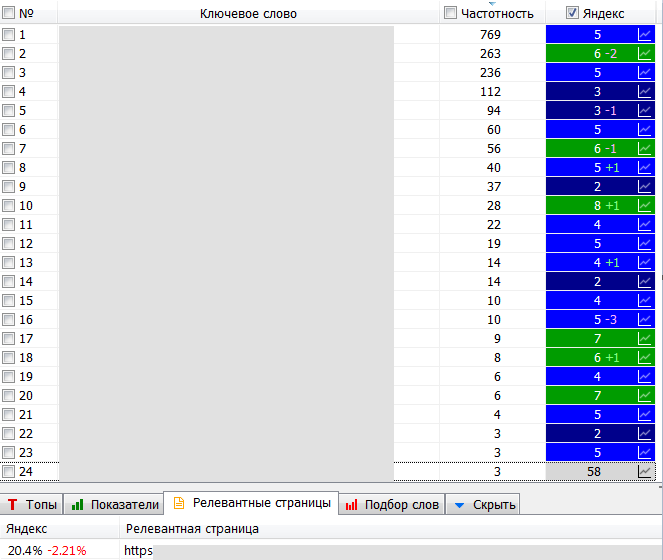This screenshot has height=560, width=663.
Task: Select the Яндекс position cell '3 -1'
Action: coord(600,111)
